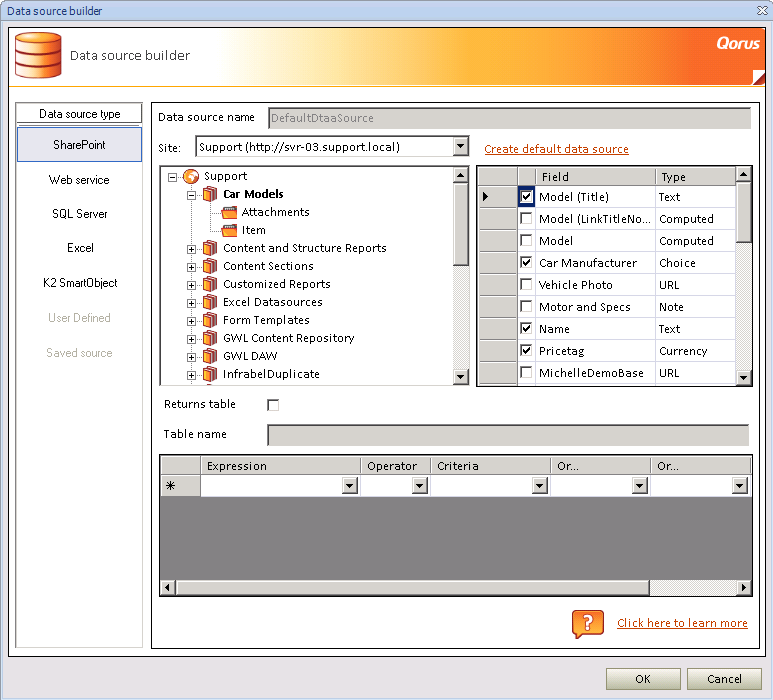Click the Table name input field

508,435
